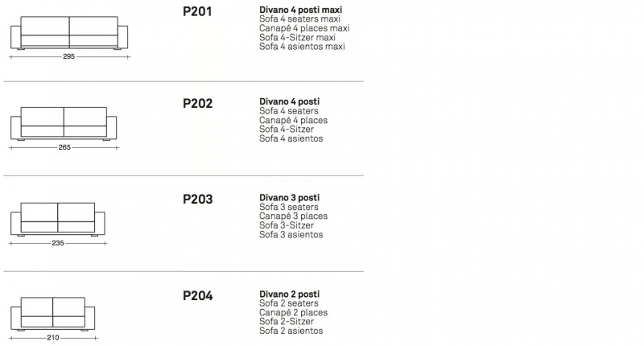Click the P203 sofa line drawing

pos(58,220)
